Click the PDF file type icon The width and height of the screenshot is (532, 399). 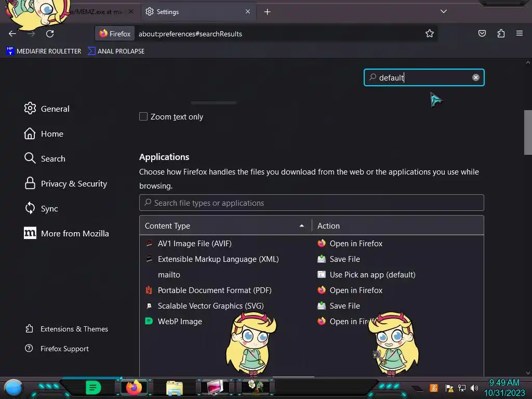[149, 290]
